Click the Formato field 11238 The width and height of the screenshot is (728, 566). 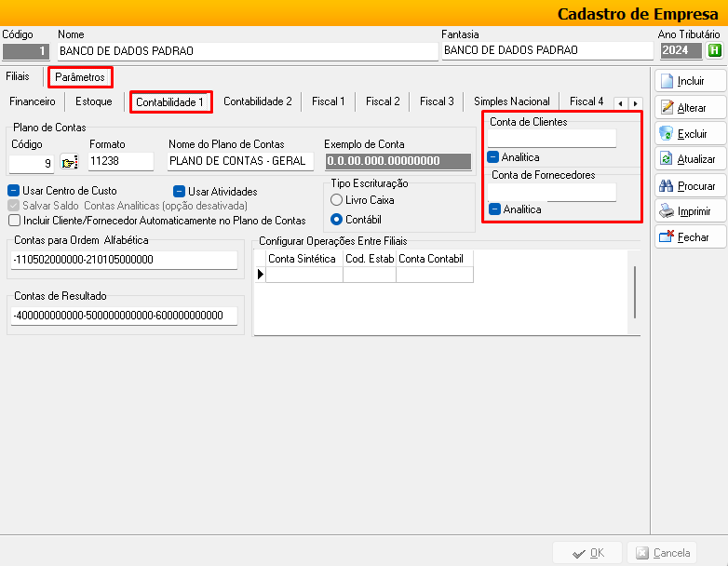(x=121, y=161)
